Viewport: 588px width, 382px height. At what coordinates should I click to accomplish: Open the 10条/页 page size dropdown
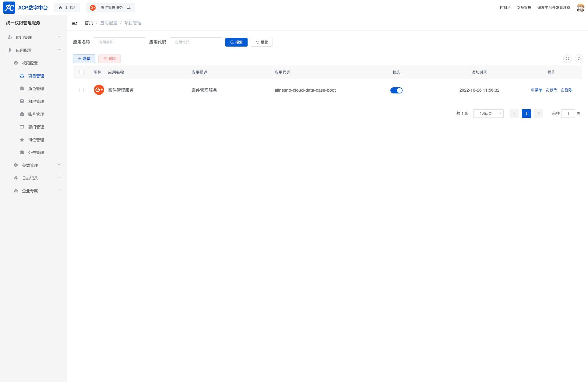(x=488, y=114)
